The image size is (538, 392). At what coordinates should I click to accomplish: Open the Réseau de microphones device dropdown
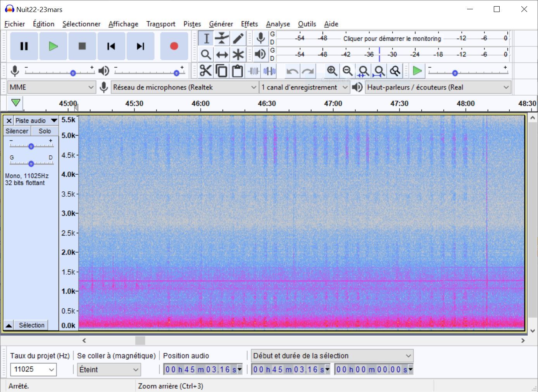tap(185, 87)
